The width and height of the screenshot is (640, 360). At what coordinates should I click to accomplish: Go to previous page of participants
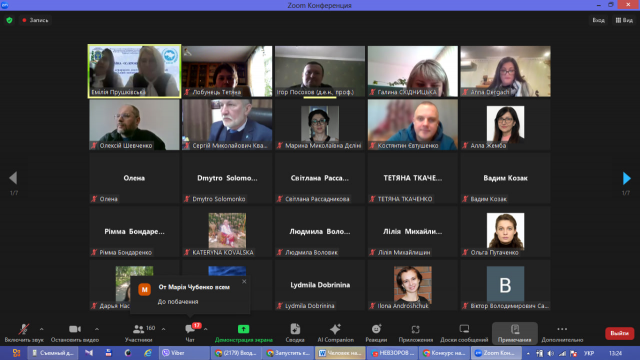tap(13, 178)
